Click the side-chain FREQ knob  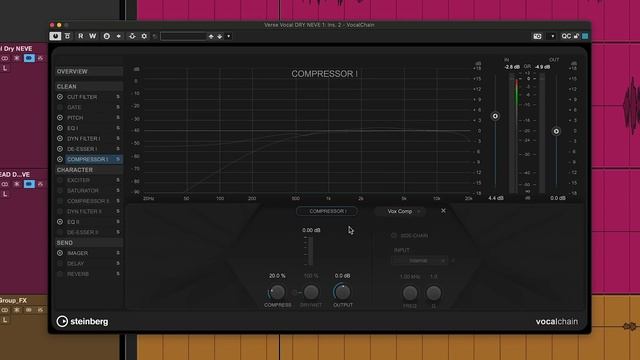410,293
